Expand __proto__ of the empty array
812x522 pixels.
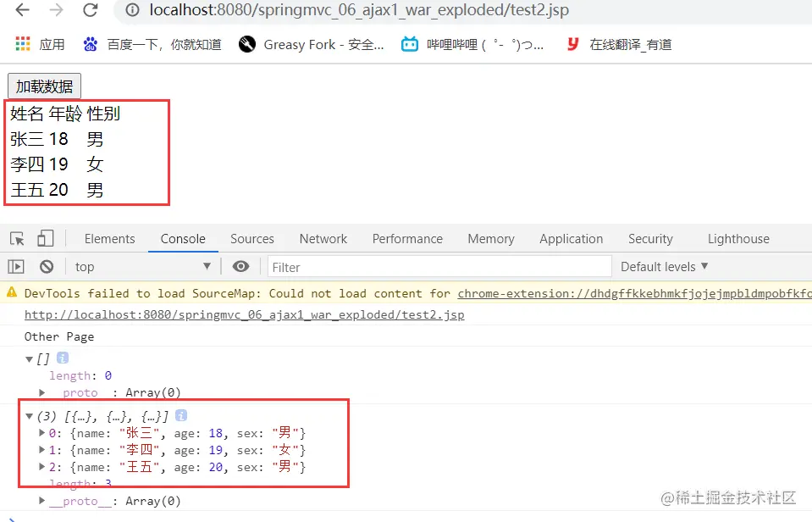(x=42, y=392)
